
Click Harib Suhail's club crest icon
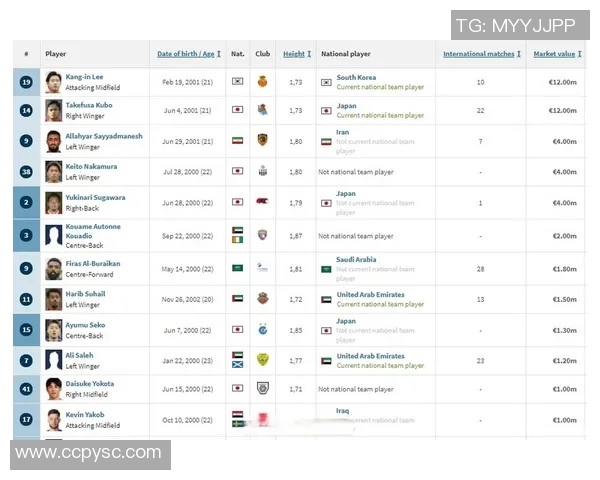pyautogui.click(x=262, y=298)
